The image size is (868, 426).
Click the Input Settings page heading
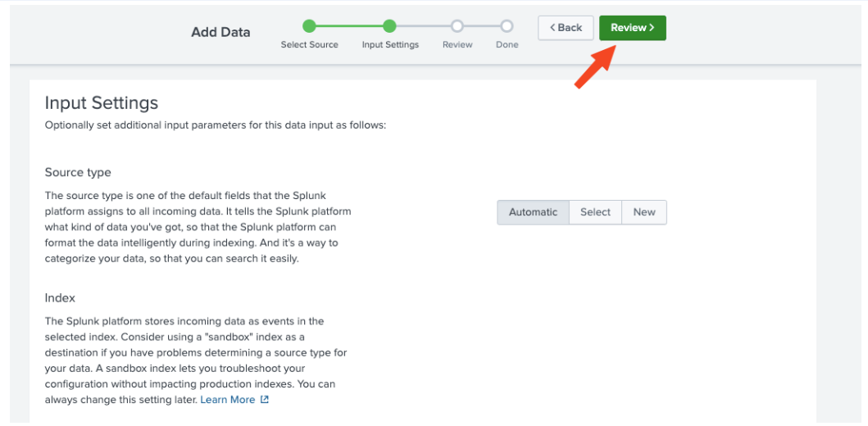(x=101, y=103)
